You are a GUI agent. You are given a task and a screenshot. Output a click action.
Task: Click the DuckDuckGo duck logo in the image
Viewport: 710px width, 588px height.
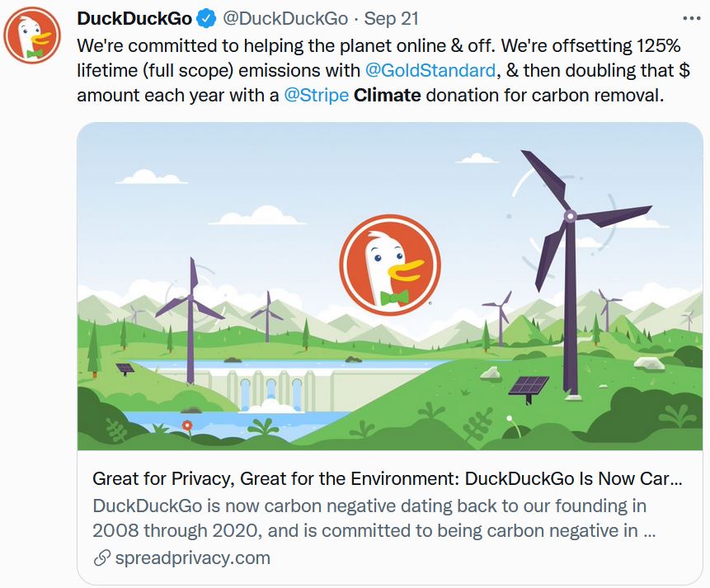click(390, 266)
